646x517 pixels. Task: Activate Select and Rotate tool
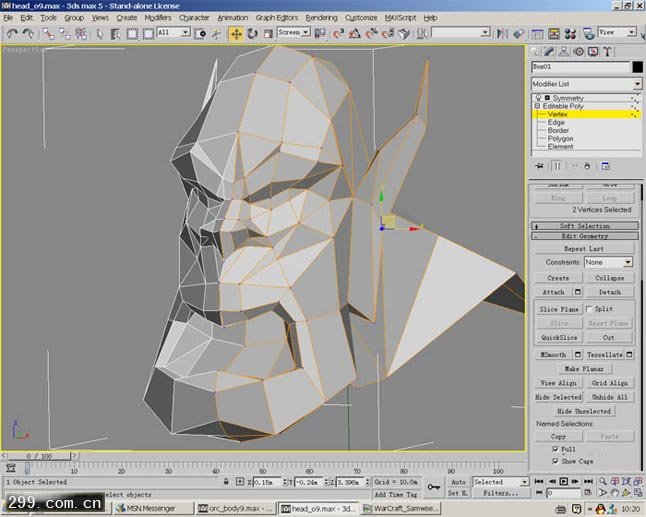252,34
